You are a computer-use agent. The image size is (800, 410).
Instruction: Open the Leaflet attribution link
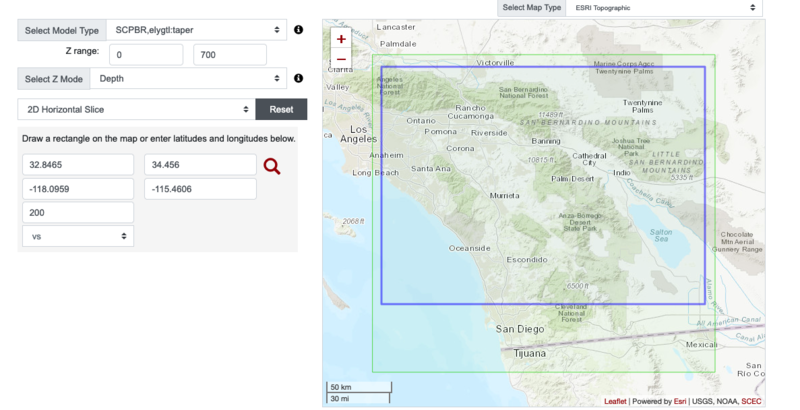[x=615, y=401]
